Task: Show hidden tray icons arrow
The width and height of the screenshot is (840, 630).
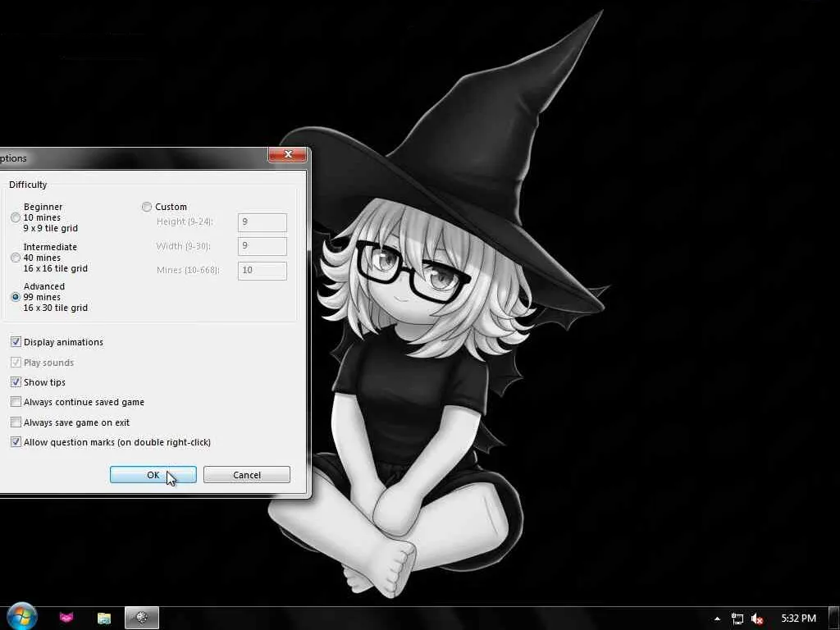Action: point(717,619)
